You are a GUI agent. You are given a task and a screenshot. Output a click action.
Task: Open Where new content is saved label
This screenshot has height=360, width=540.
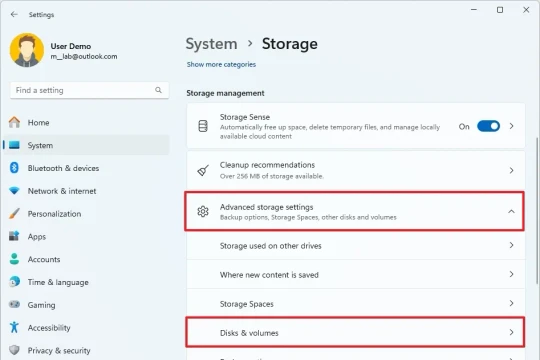coord(269,275)
